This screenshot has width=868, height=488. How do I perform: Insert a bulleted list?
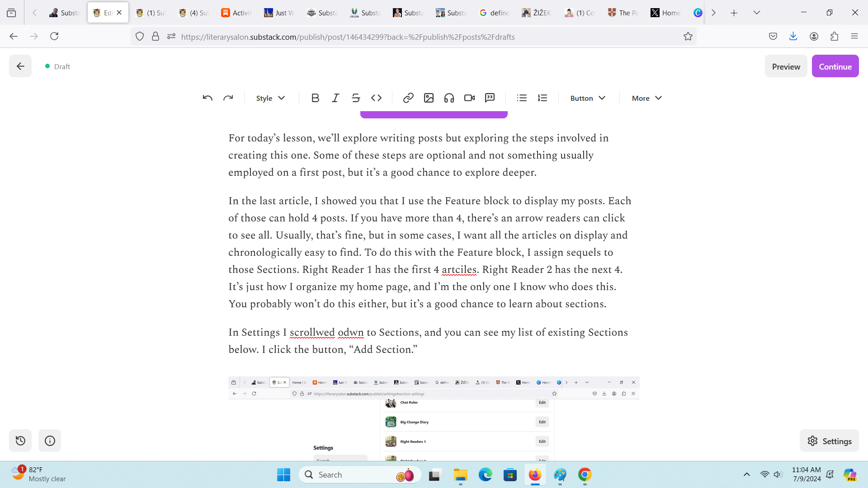pos(522,98)
